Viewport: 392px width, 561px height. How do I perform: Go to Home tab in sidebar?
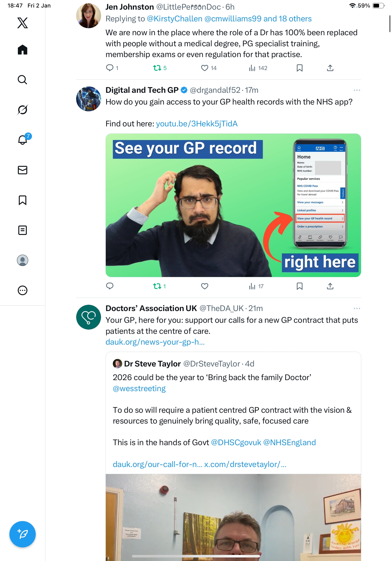[23, 50]
